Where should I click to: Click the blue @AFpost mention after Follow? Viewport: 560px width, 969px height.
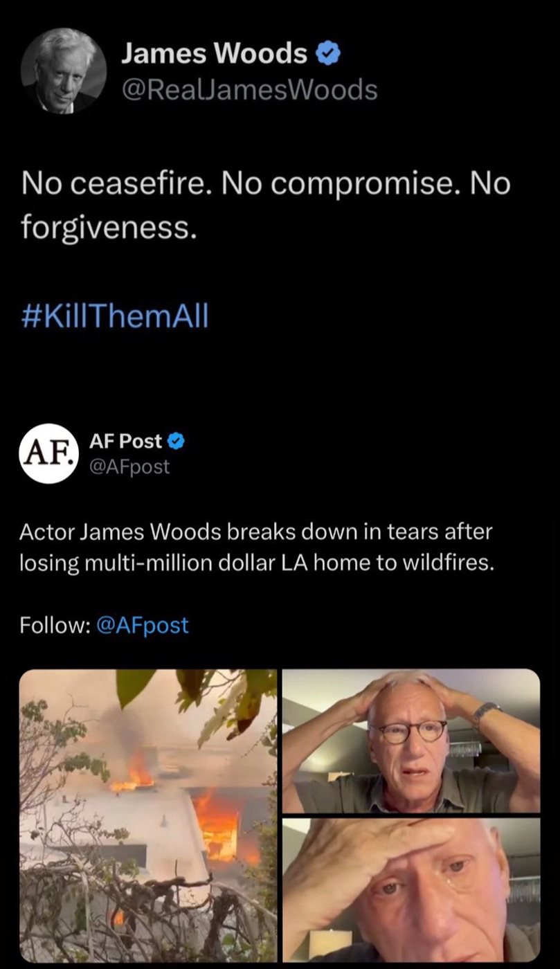(x=143, y=625)
